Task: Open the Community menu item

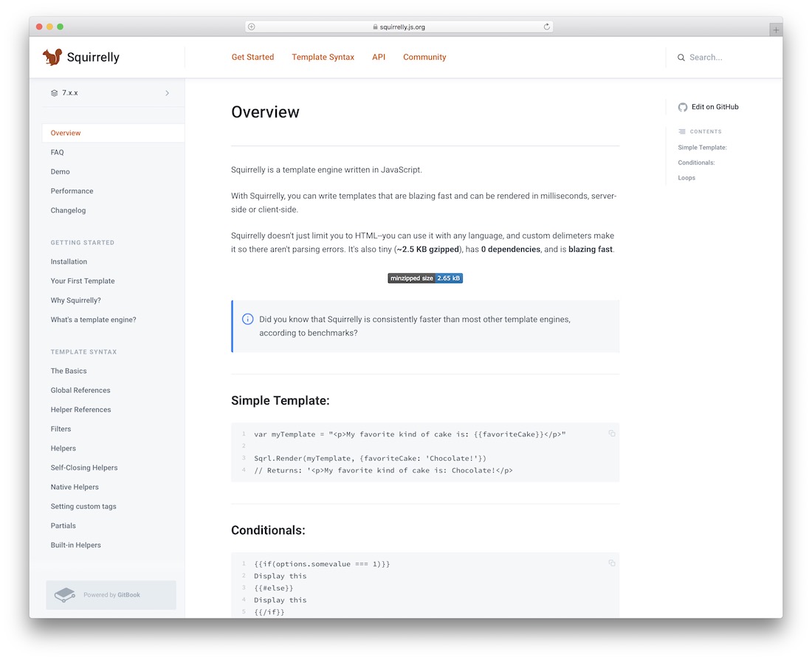Action: [x=424, y=57]
